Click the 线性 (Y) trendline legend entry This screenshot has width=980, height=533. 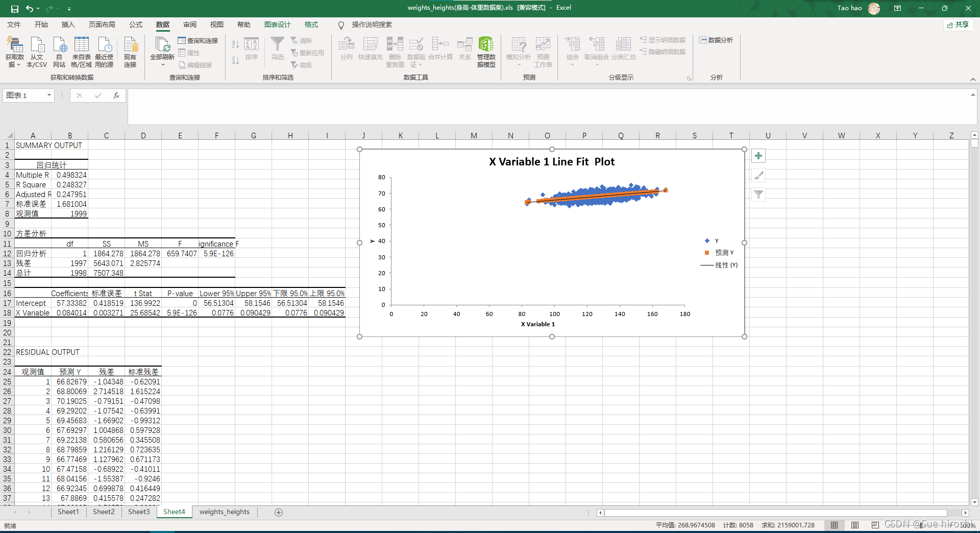pyautogui.click(x=719, y=265)
